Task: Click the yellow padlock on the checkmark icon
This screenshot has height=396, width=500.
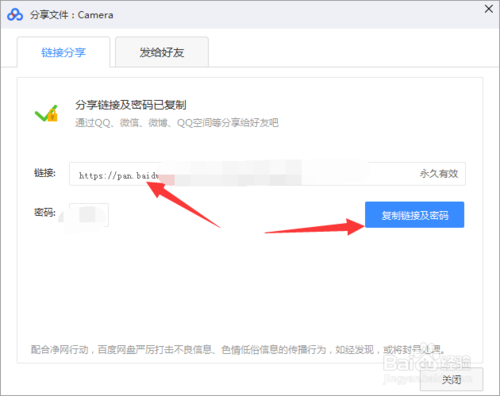Action: pyautogui.click(x=53, y=115)
